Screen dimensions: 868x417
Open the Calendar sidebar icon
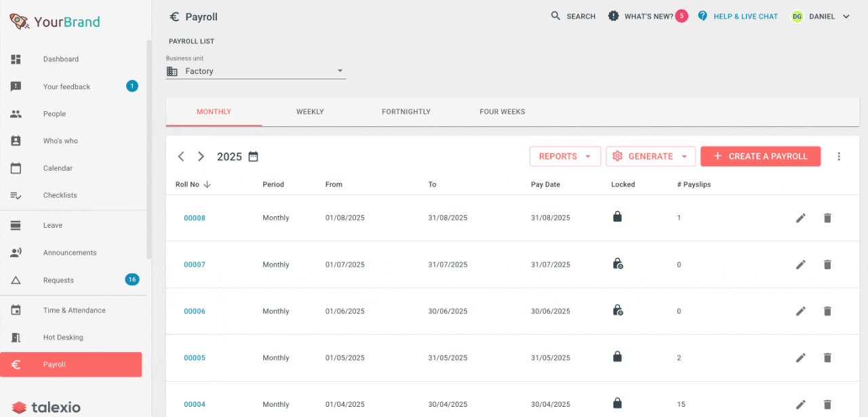[16, 168]
